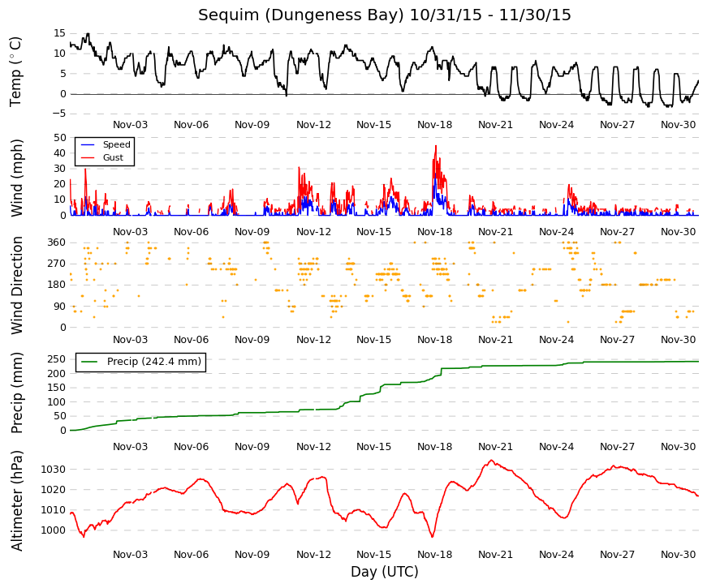Click the Speed legend entry in wind chart
707x588 pixels.
click(x=116, y=144)
